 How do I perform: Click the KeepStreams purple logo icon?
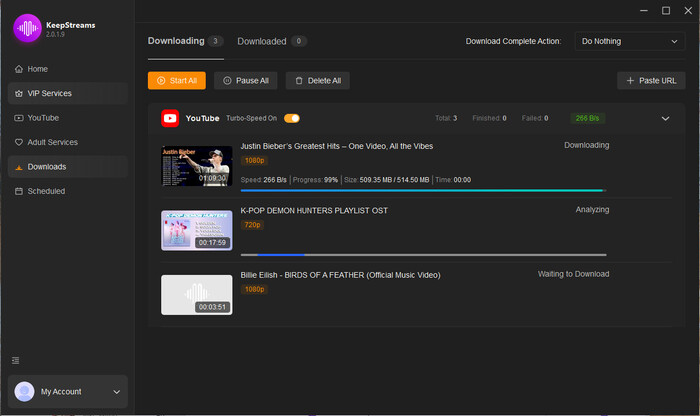pyautogui.click(x=27, y=28)
